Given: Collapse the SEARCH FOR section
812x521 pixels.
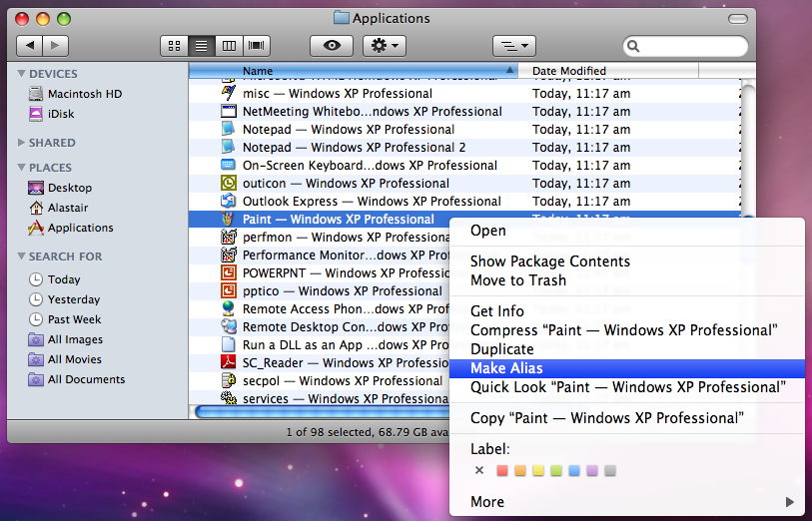Looking at the screenshot, I should pyautogui.click(x=21, y=257).
